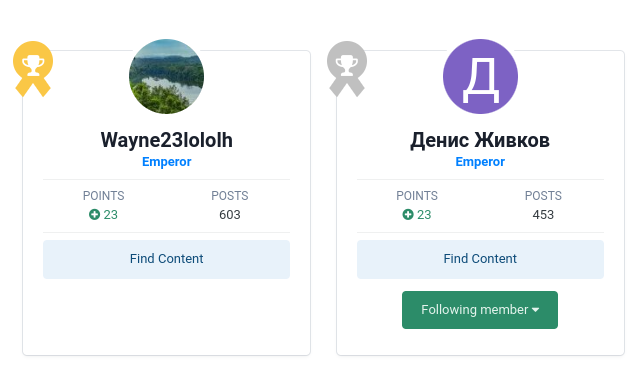Click the silver trophy ribbon badge
This screenshot has width=633, height=384.
click(x=347, y=69)
